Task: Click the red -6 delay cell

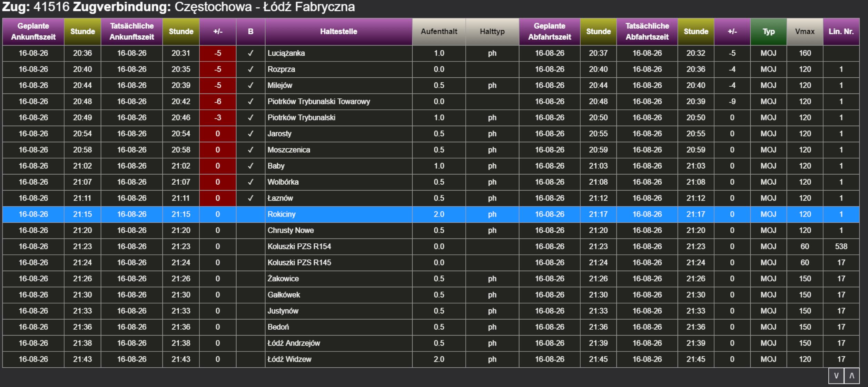Action: point(218,101)
